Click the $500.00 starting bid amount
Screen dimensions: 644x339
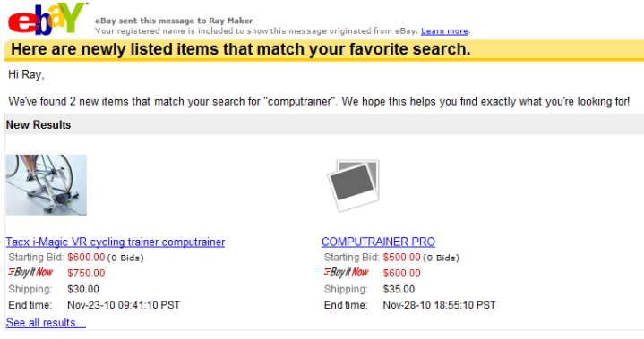point(401,258)
